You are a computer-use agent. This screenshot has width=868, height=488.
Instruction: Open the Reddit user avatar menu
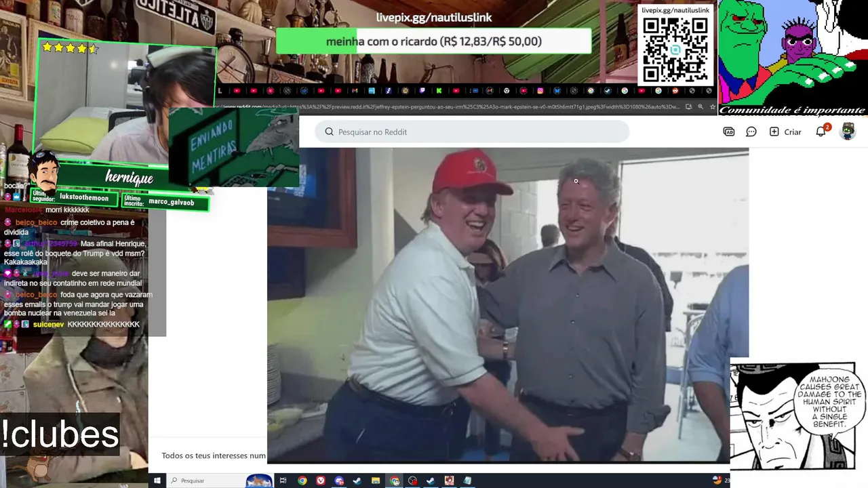[x=848, y=131]
